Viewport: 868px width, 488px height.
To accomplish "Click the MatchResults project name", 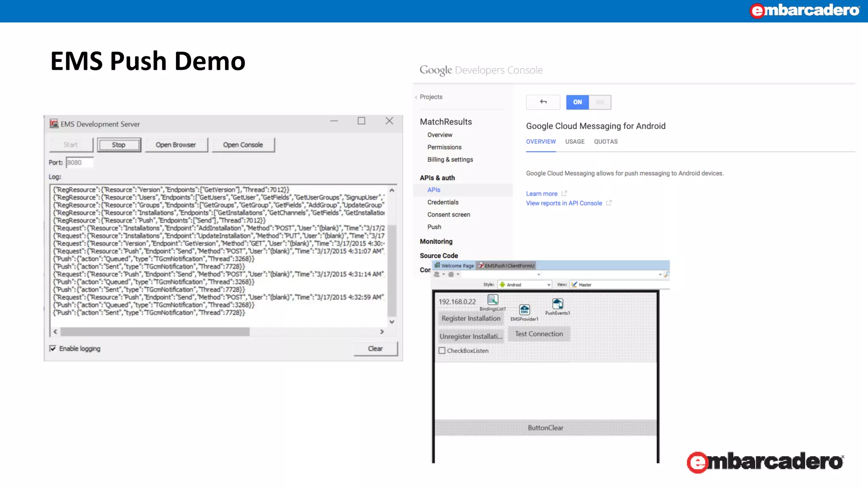I will tap(446, 122).
